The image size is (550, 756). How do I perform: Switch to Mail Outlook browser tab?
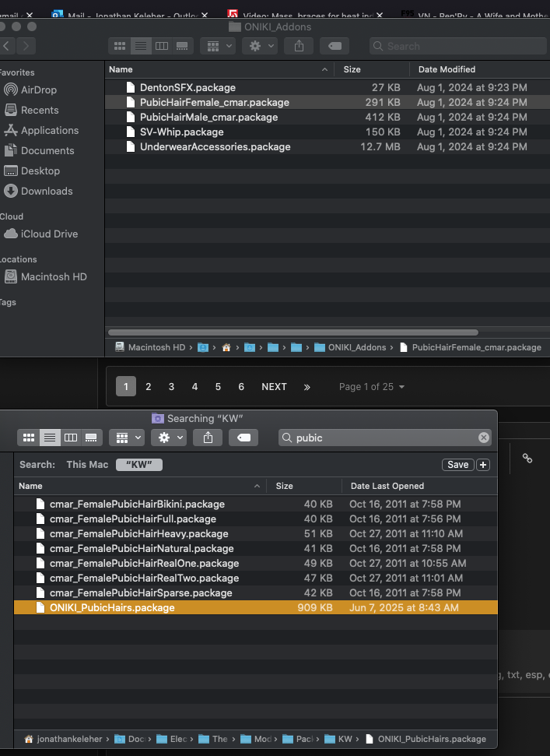(x=130, y=15)
